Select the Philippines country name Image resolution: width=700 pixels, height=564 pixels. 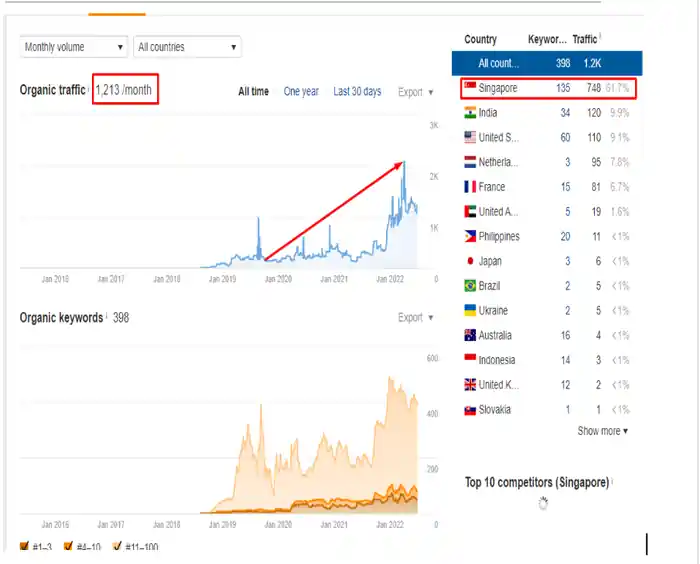[499, 236]
